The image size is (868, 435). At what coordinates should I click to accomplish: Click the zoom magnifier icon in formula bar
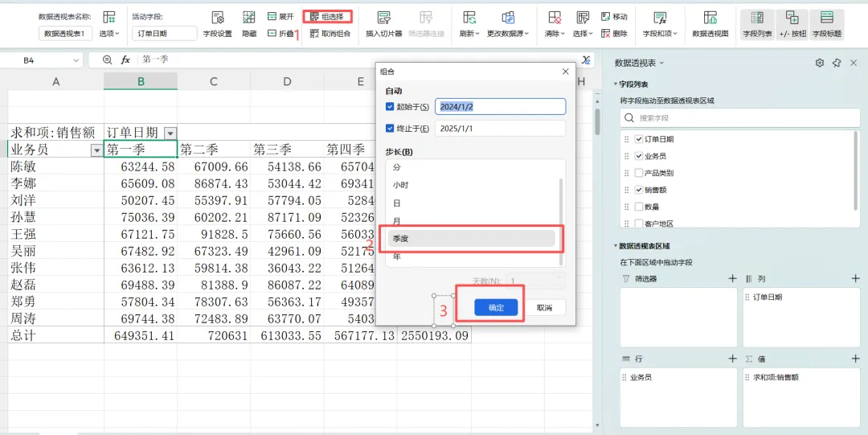click(x=108, y=60)
